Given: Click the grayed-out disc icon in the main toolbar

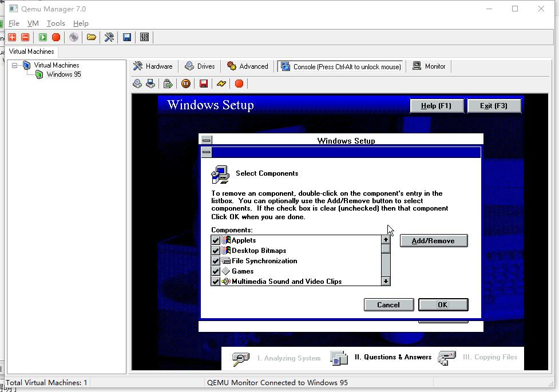Looking at the screenshot, I should [x=74, y=37].
